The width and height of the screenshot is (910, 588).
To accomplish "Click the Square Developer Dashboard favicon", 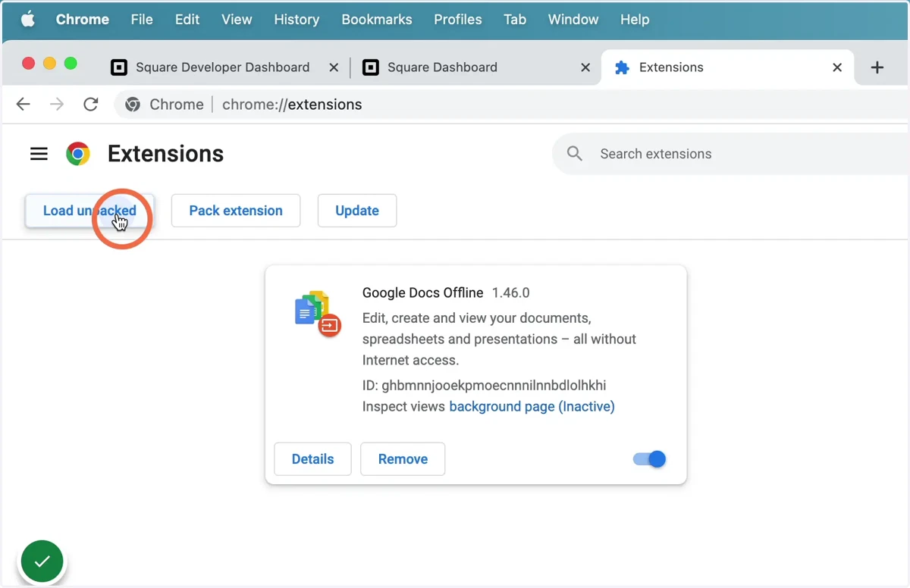I will click(x=118, y=67).
